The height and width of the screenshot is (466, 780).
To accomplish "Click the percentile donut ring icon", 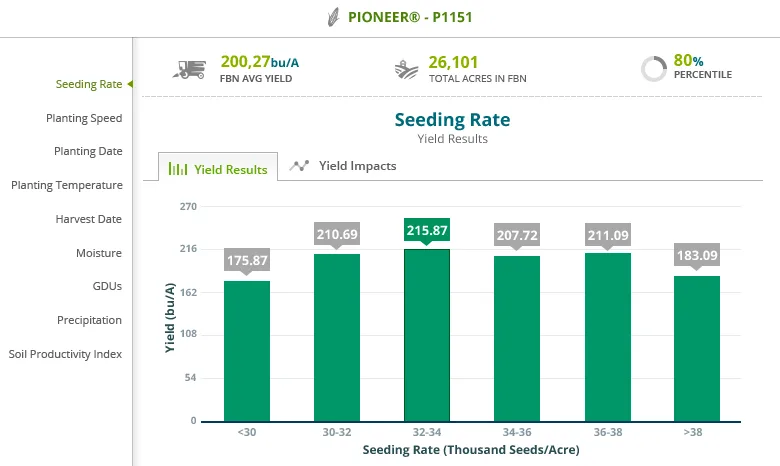I will [654, 69].
